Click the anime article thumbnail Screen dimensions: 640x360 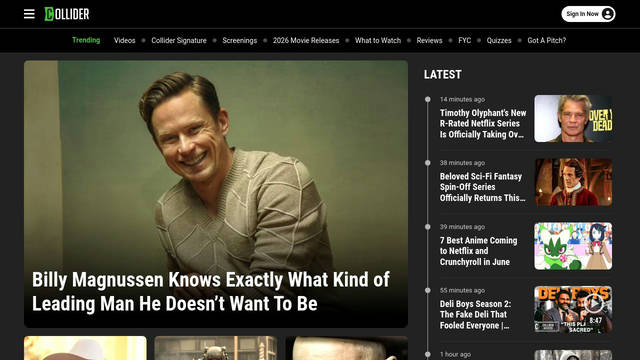point(573,246)
